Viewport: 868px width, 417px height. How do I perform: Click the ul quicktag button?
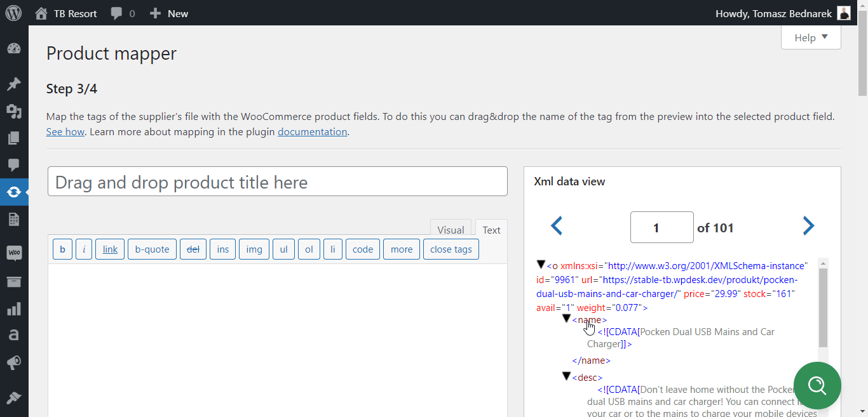pos(284,249)
